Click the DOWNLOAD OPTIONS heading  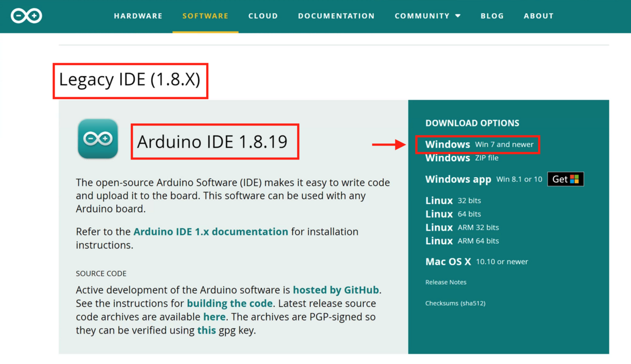pyautogui.click(x=472, y=123)
